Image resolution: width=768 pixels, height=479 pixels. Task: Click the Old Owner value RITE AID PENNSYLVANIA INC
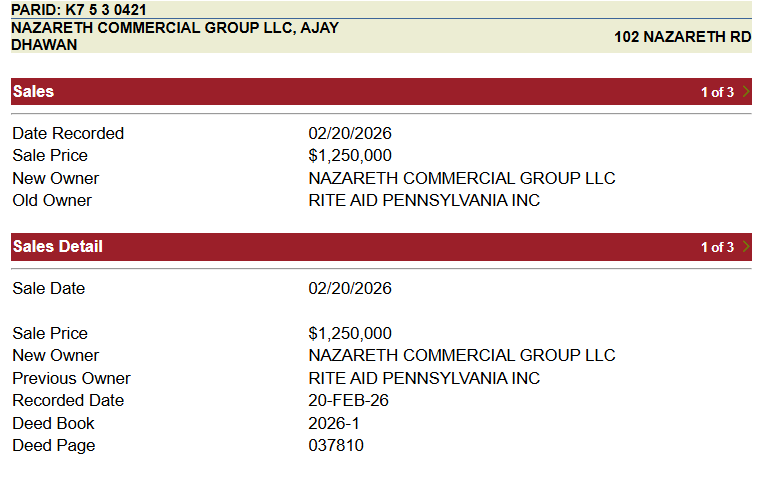424,201
